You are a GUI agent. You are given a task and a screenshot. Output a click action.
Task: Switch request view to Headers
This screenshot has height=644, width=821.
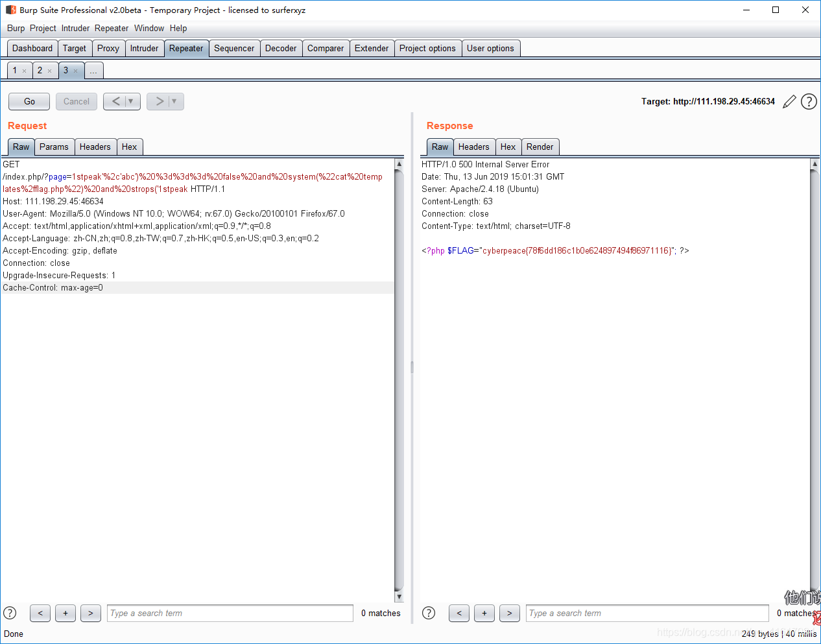coord(95,147)
